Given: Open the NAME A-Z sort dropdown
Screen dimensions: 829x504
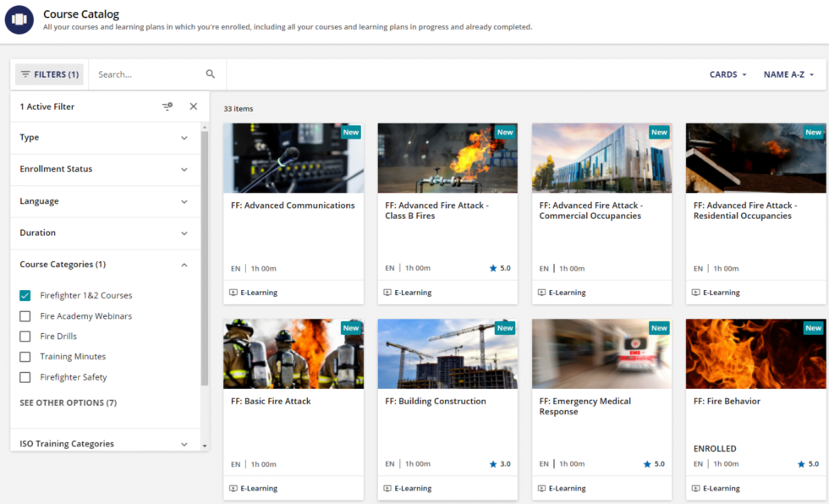Looking at the screenshot, I should coord(788,74).
